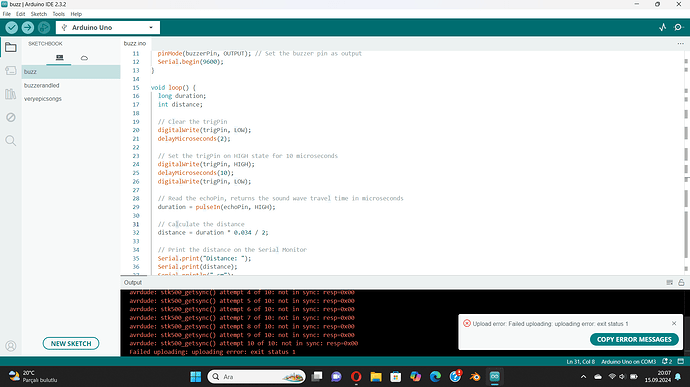Click the NEW SKETCH button
The width and height of the screenshot is (690, 387).
(x=71, y=343)
